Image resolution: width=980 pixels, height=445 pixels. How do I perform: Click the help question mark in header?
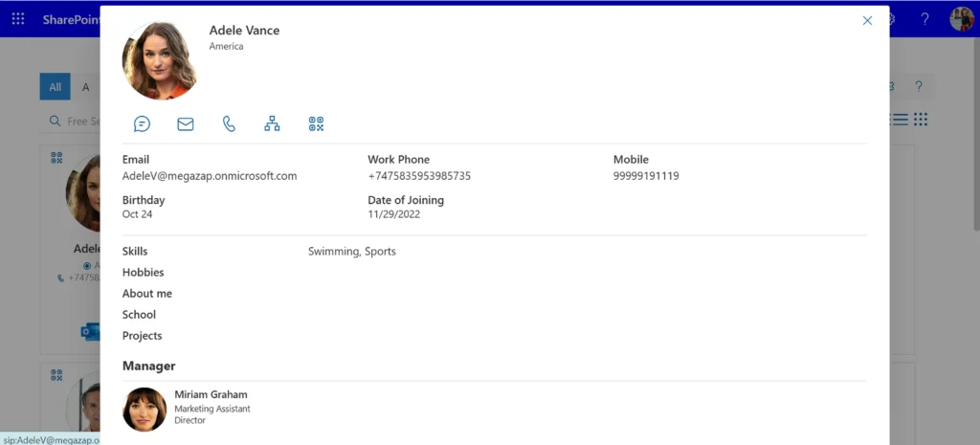(924, 19)
